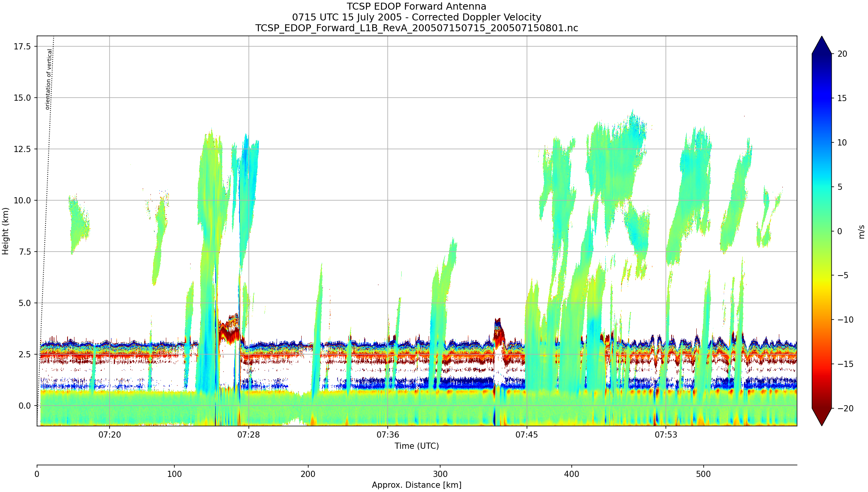Click the −10 label on the colorbar

845,320
